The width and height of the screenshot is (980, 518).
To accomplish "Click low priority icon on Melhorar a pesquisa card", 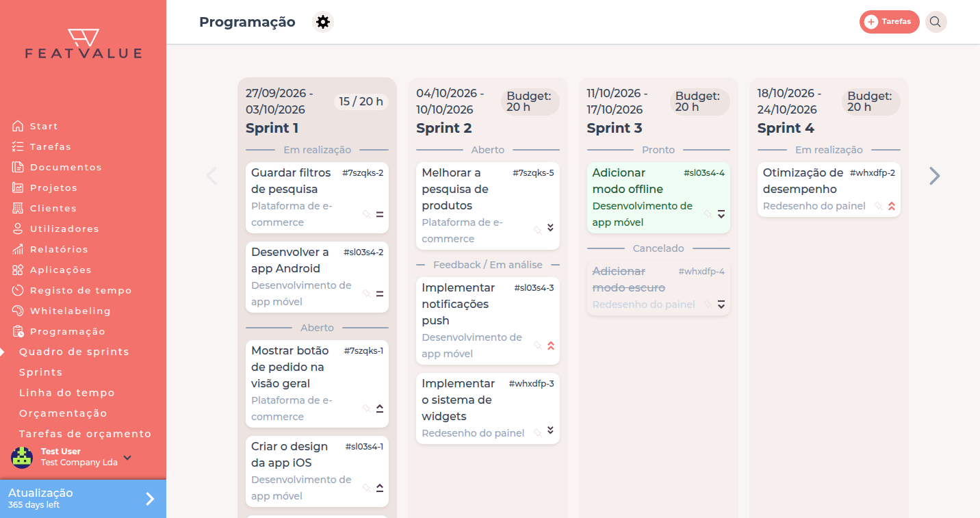I will point(550,228).
